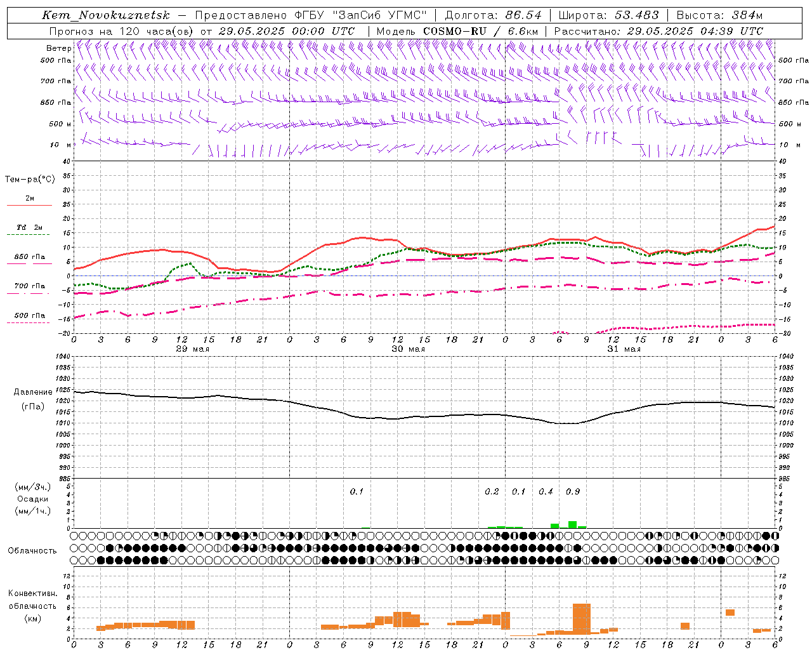The image size is (812, 650).
Task: Click the 'Осадки' precipitation label
Action: click(x=33, y=499)
